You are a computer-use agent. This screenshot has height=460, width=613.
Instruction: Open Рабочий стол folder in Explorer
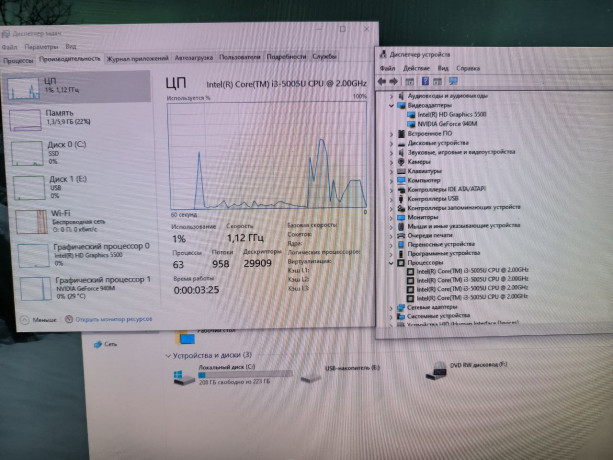tap(216, 331)
